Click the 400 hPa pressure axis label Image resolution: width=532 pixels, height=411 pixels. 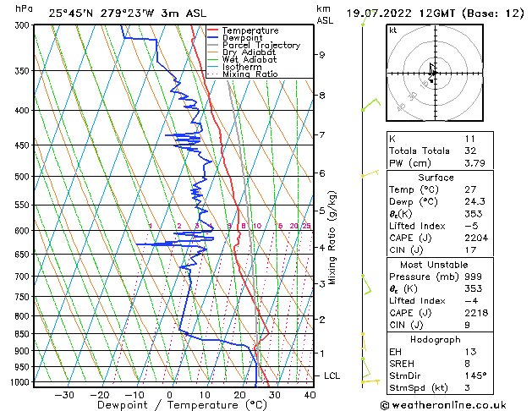tap(24, 110)
